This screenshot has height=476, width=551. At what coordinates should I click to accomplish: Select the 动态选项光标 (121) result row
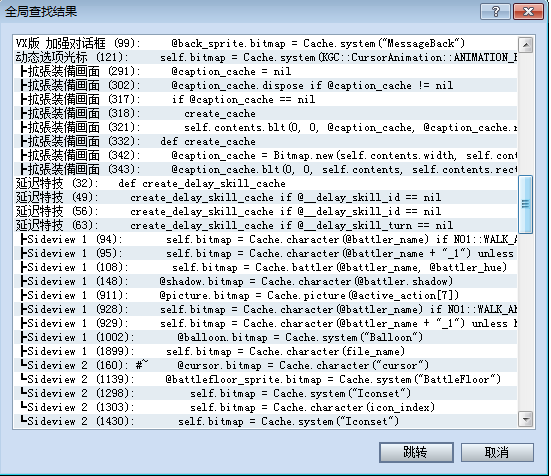(265, 57)
